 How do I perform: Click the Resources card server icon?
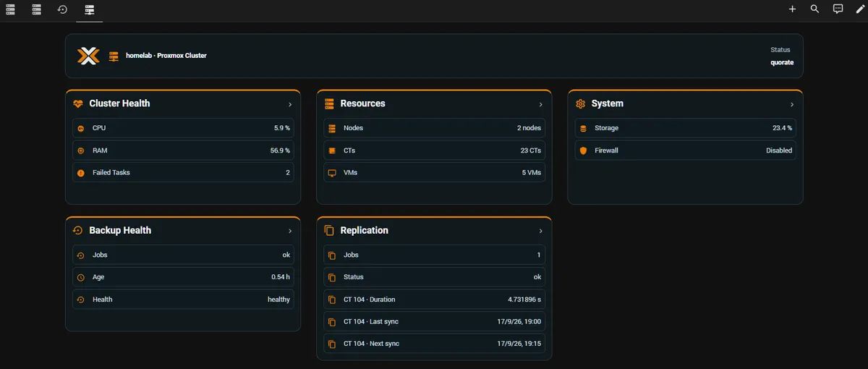click(329, 103)
